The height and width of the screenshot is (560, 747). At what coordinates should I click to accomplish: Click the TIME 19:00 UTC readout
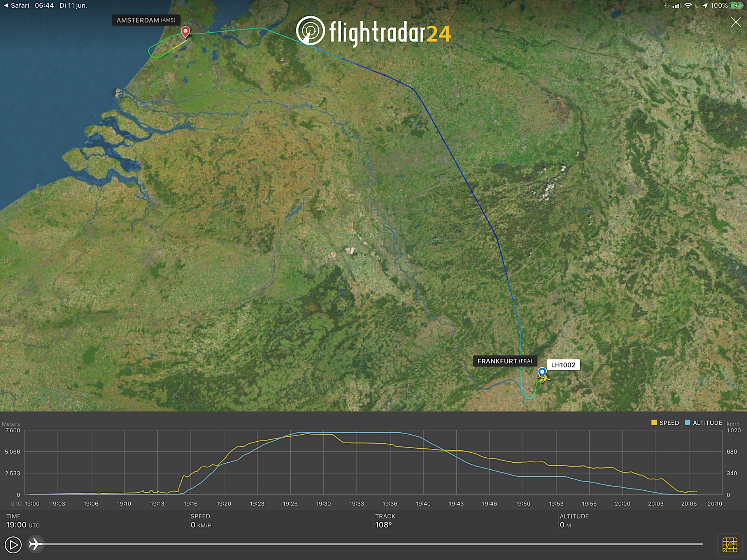coord(23,525)
